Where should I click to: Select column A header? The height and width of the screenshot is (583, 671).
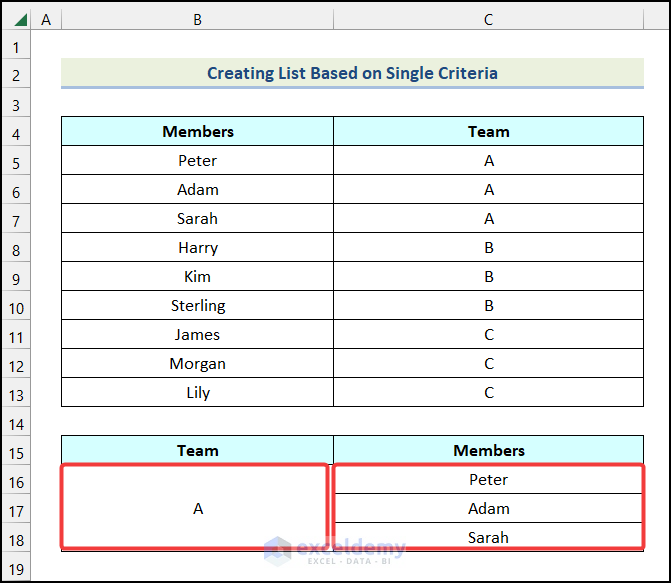[x=46, y=20]
